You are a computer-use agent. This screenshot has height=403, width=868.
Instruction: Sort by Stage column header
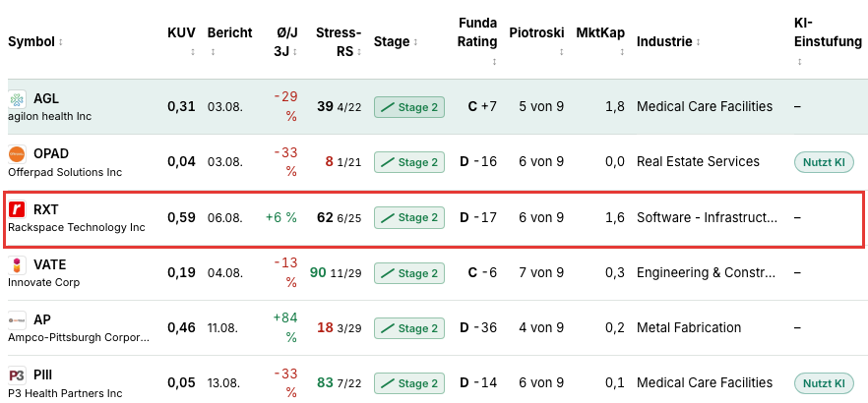point(396,41)
